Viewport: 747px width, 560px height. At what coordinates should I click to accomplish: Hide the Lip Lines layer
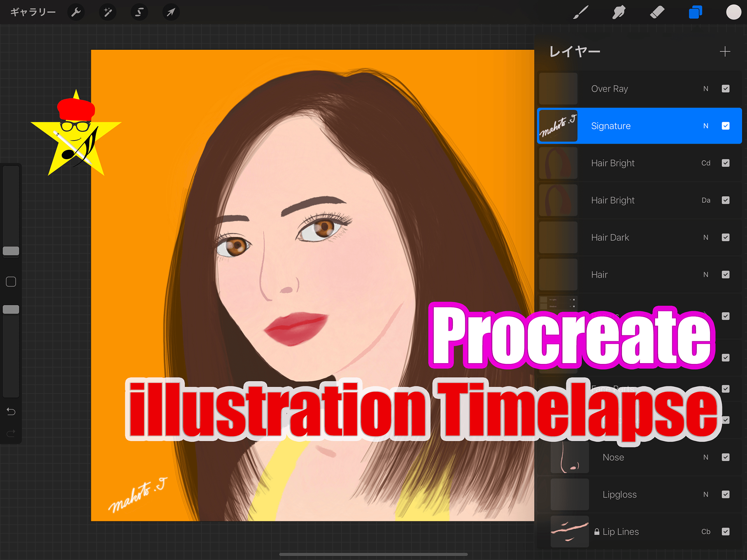coord(726,532)
